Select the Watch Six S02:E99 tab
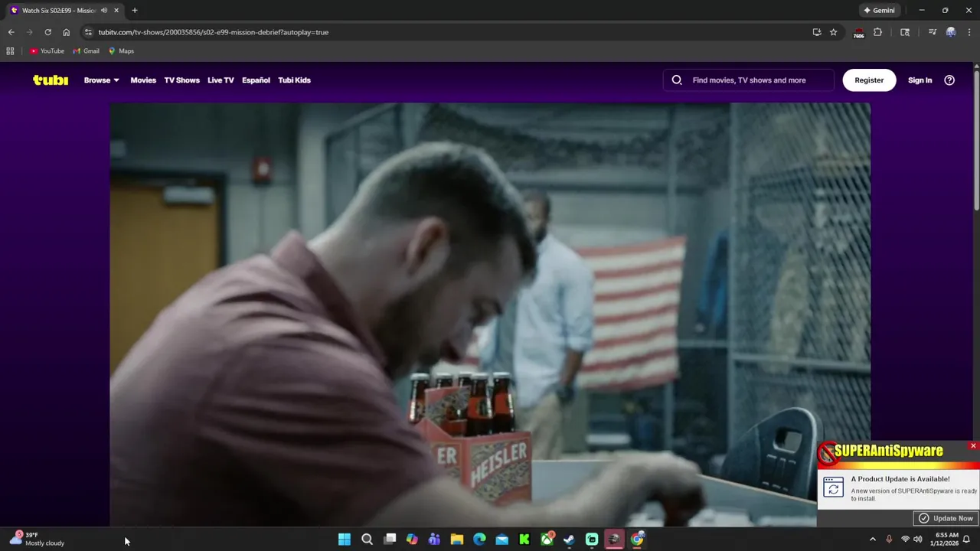980x551 pixels. pos(59,10)
